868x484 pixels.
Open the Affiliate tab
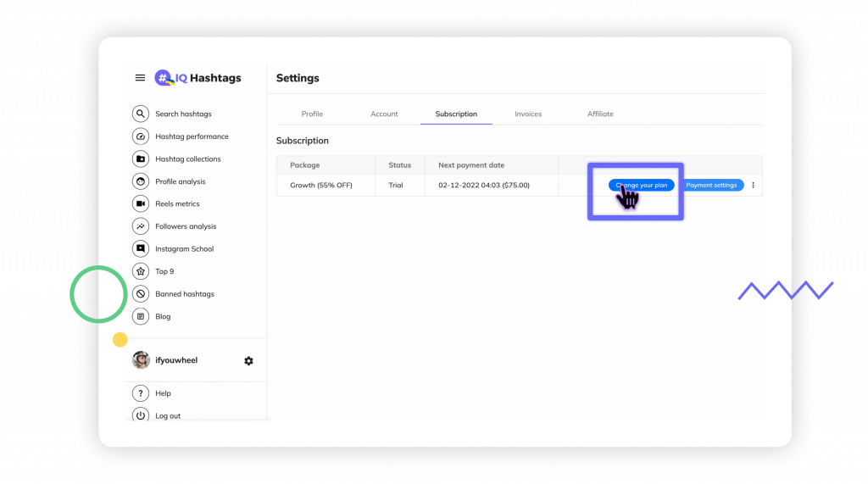click(600, 114)
